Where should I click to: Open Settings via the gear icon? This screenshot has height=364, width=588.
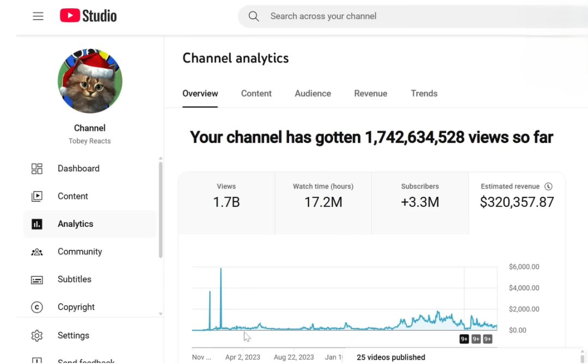37,336
